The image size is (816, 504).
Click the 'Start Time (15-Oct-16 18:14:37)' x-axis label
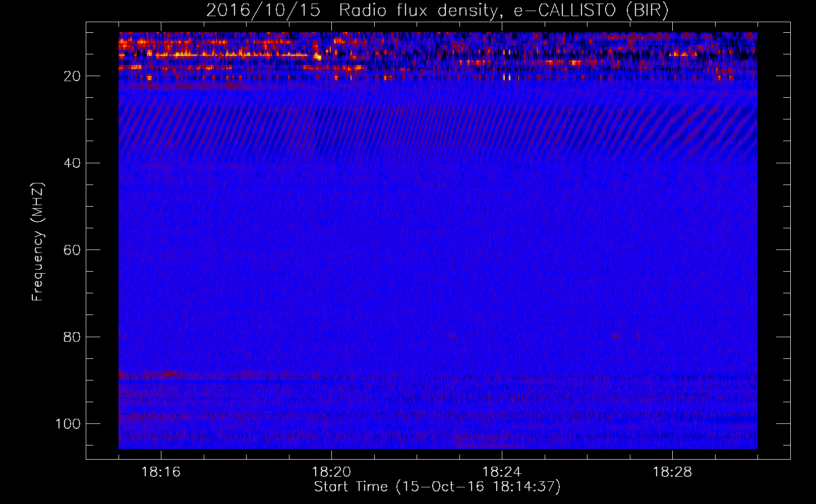coord(437,487)
